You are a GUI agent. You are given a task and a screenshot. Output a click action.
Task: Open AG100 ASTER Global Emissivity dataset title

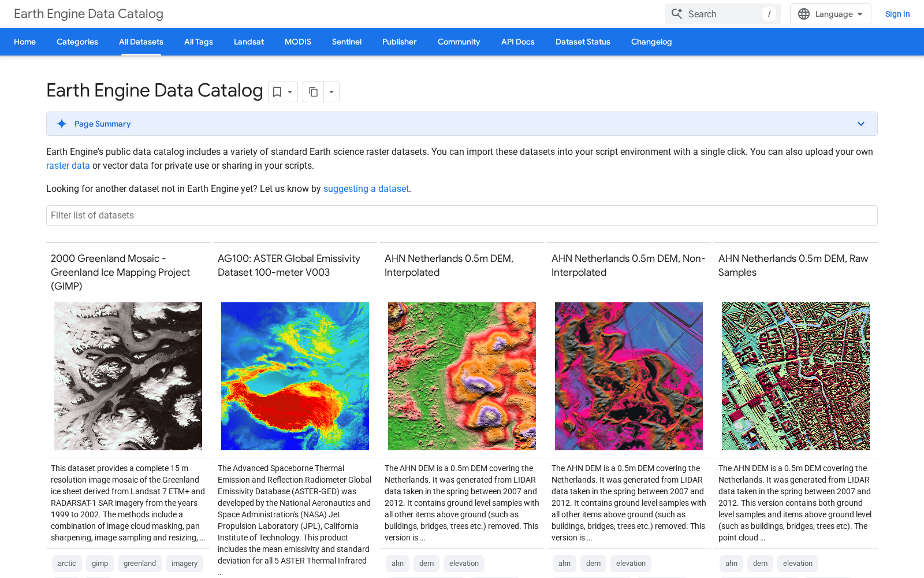coord(289,265)
